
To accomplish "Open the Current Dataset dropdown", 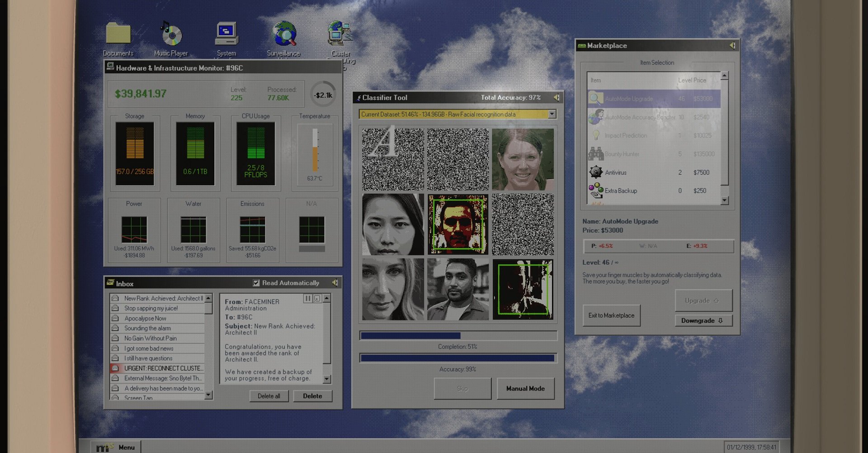I will [552, 114].
